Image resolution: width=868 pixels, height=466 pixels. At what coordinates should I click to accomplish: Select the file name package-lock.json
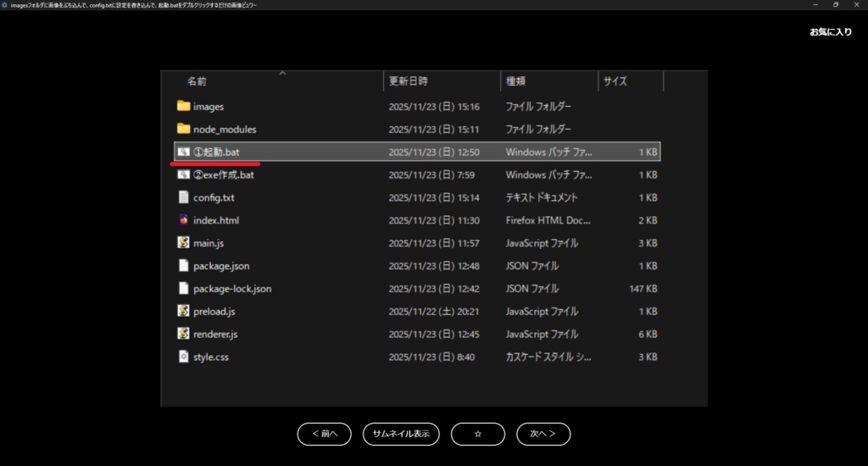click(232, 289)
